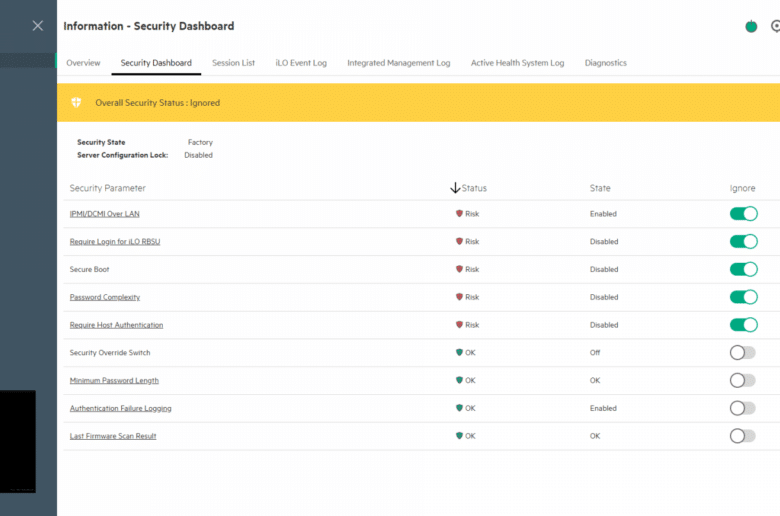Switch to the Session List tab
The image size is (780, 516).
point(233,63)
